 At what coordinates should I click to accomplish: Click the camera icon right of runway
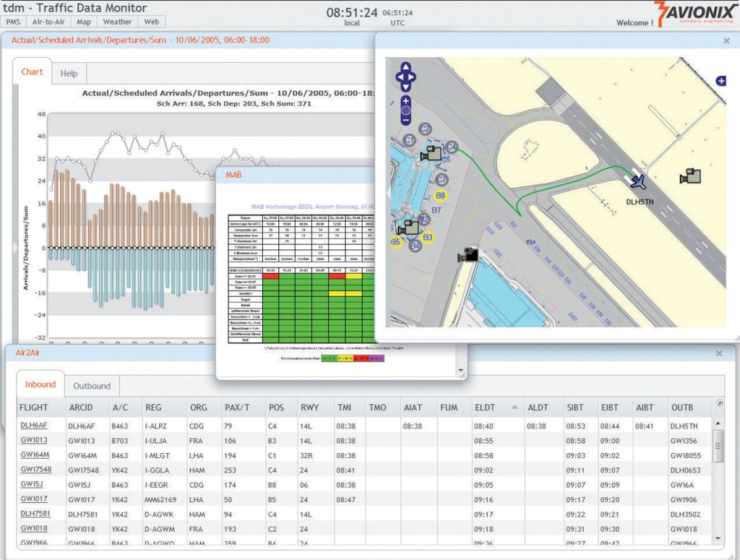point(690,176)
